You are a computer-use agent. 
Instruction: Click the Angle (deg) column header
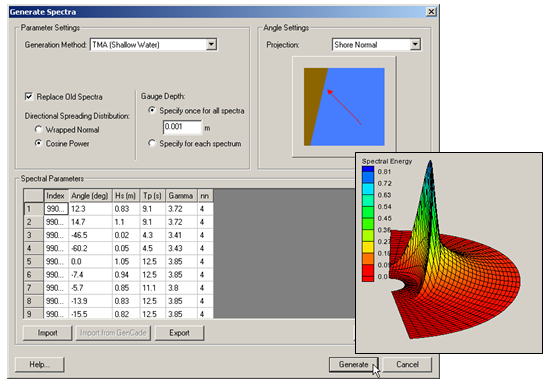90,196
